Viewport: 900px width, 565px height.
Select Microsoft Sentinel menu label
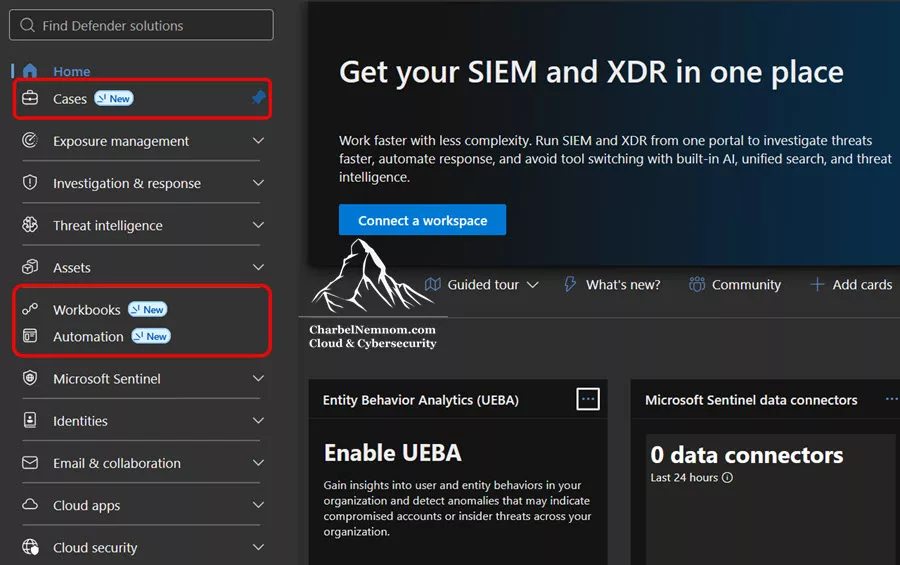point(107,379)
